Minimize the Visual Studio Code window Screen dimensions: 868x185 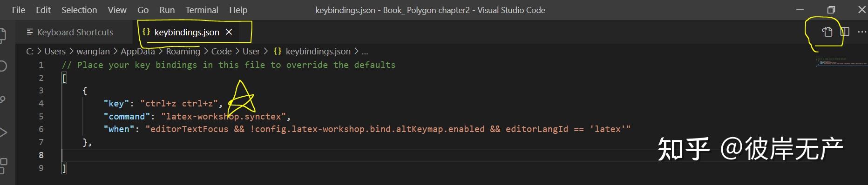[800, 10]
